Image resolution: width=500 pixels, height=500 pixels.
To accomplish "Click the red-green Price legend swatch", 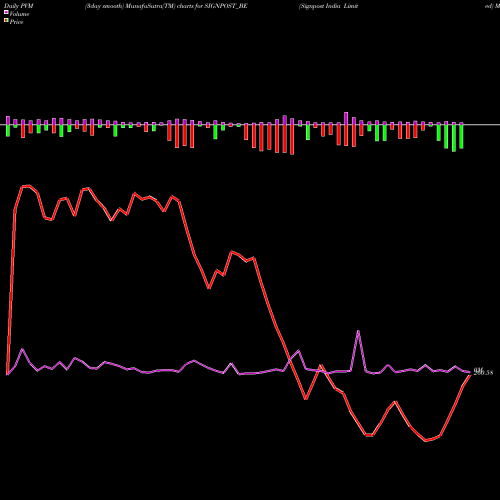I will (x=6, y=20).
